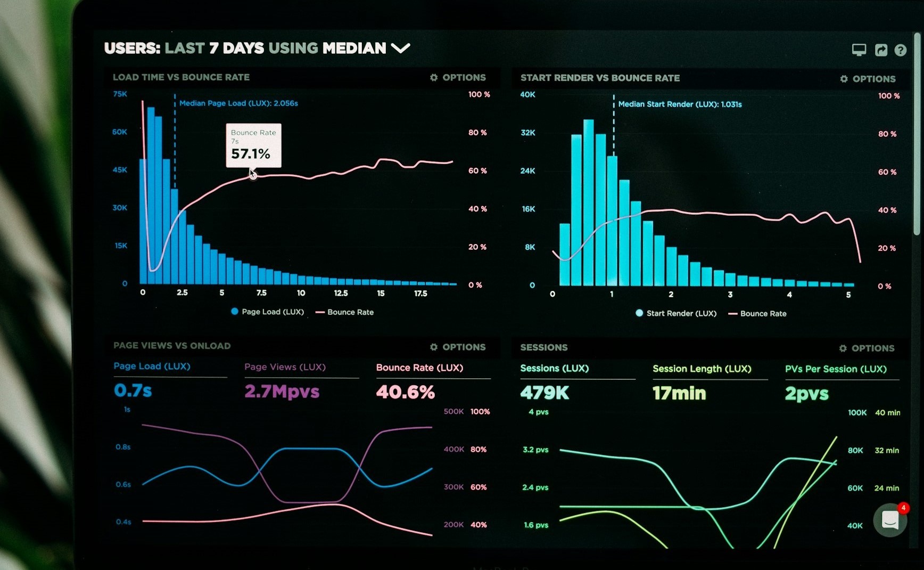Open the chat widget with notification badge

tap(890, 519)
